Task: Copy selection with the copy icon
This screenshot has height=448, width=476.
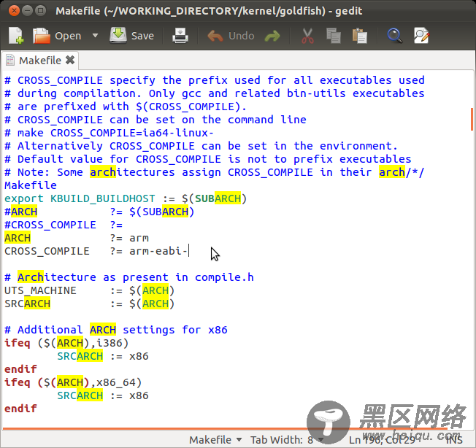Action: point(334,36)
